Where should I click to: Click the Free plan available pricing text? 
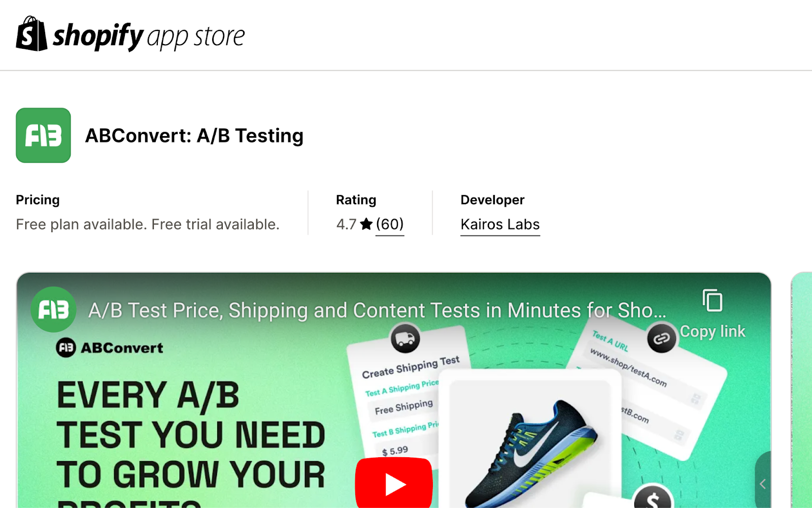point(148,225)
